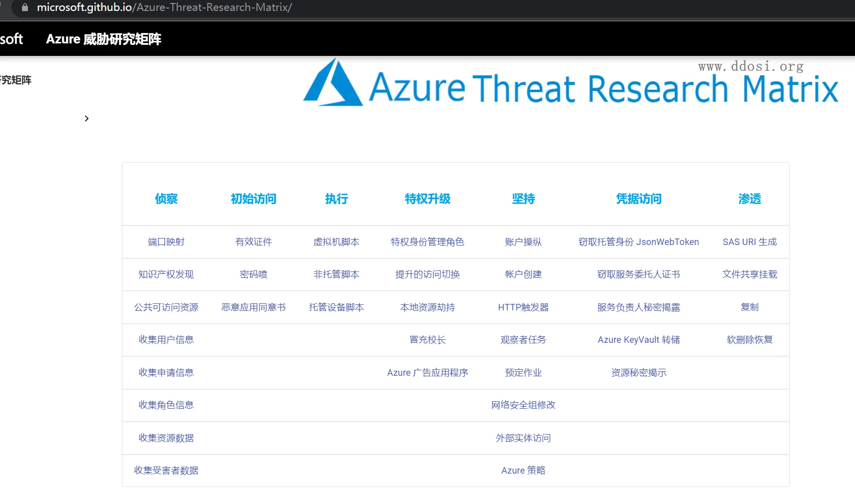Click the browser address bar URL
Screen dimensions: 855x504
point(164,7)
